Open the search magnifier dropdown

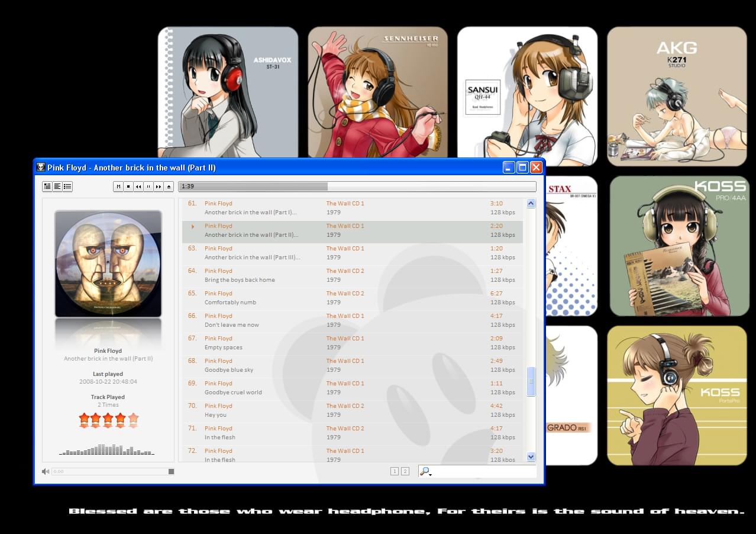[x=425, y=471]
